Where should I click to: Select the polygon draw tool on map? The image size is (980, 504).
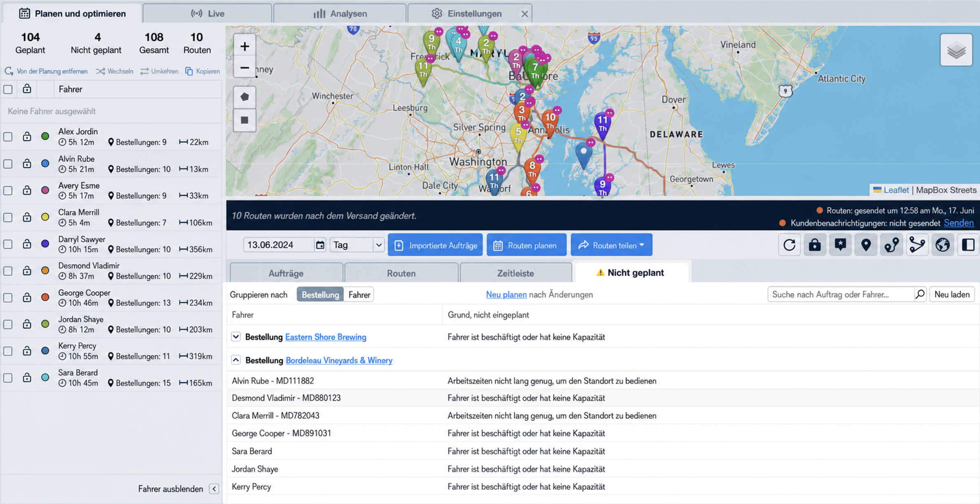(x=244, y=97)
